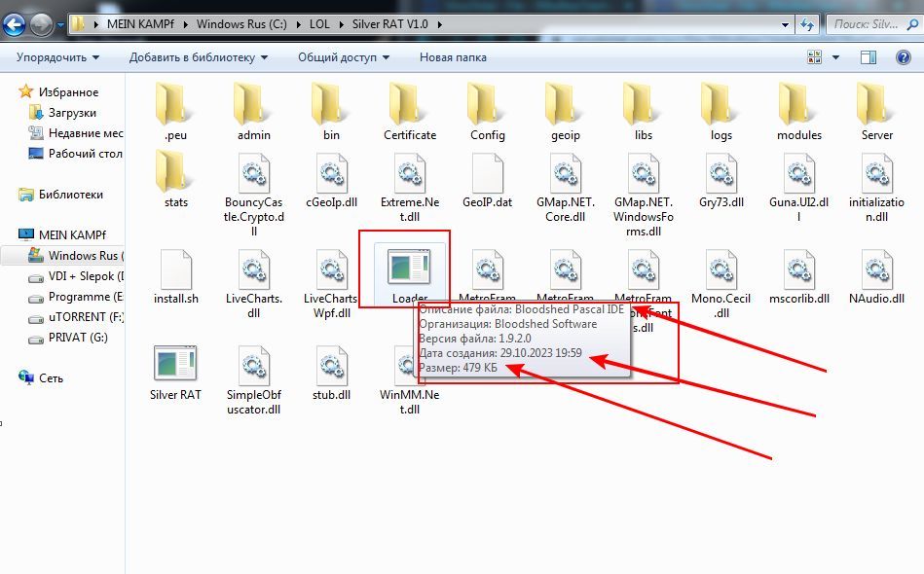
Task: Go back to previous folder
Action: click(15, 24)
